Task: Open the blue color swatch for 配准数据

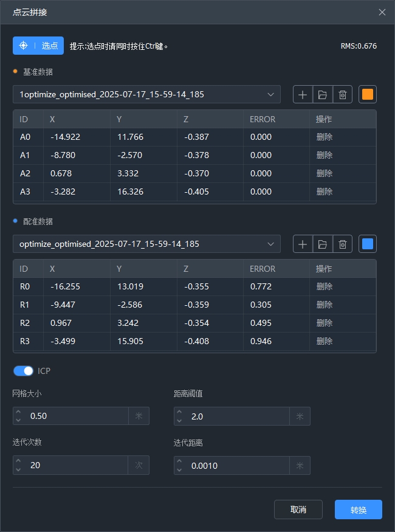Action: pyautogui.click(x=368, y=244)
